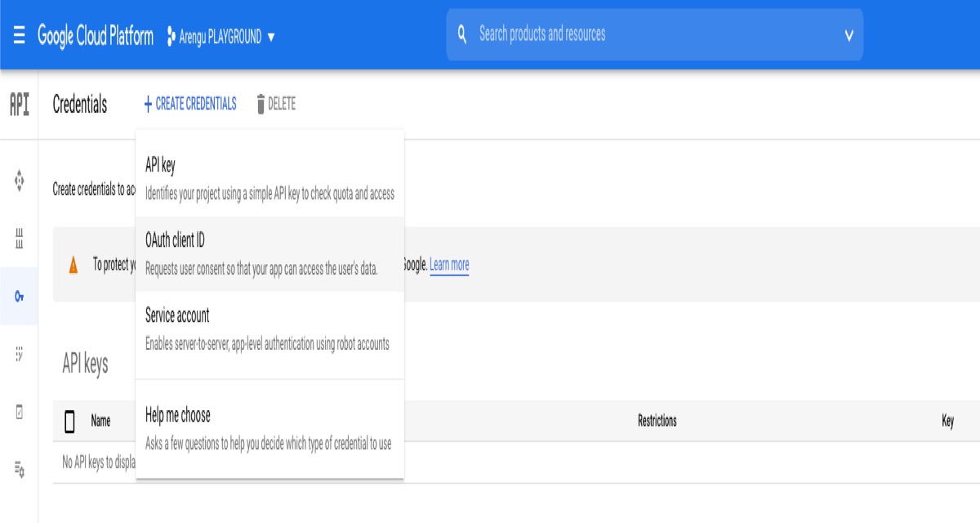Screen dimensions: 980x523
Task: Open OAuth consent screen sidebar icon
Action: click(x=20, y=354)
